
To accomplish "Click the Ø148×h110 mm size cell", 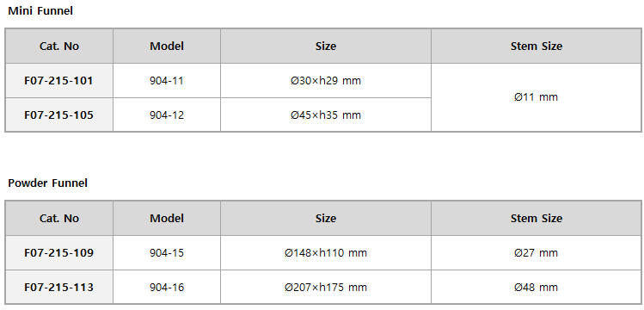I will coord(326,253).
